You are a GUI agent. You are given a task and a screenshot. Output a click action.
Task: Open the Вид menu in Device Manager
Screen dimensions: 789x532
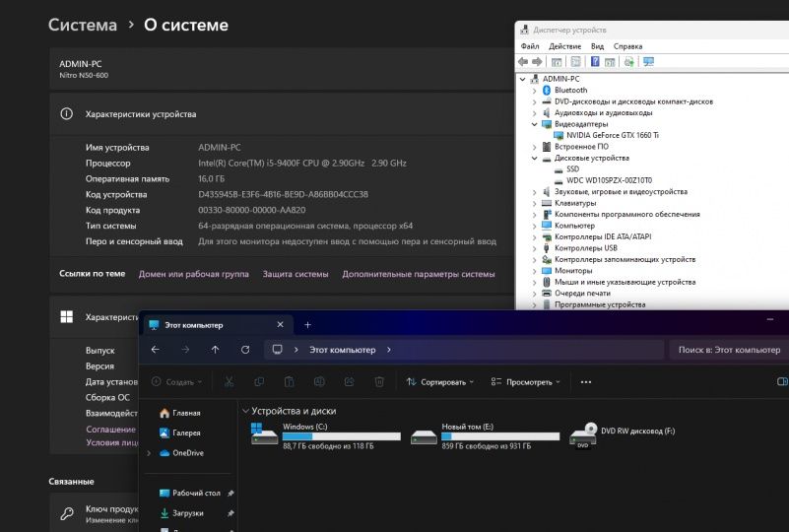pos(597,46)
